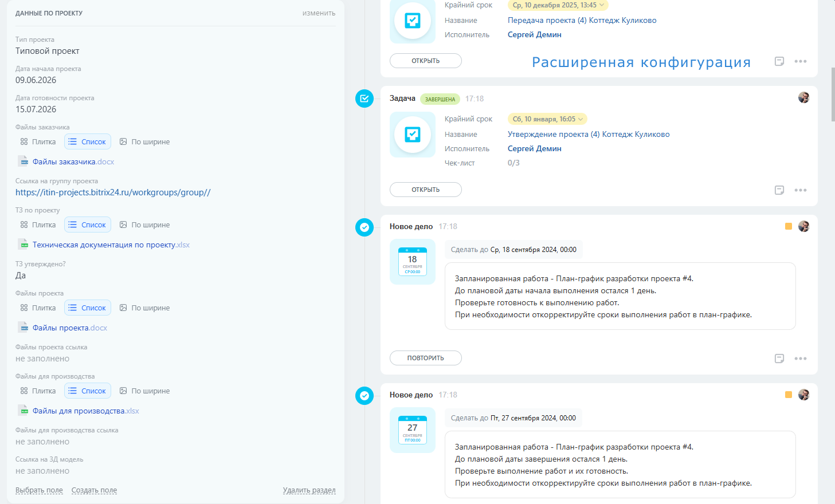Viewport: 835px width, 504px height.
Task: Click Сергей Демин on Утверждение проекта card
Action: point(535,148)
